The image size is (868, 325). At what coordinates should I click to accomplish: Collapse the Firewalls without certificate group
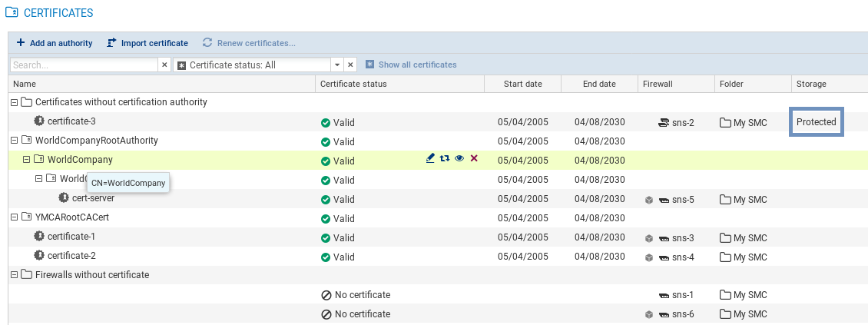click(x=14, y=275)
